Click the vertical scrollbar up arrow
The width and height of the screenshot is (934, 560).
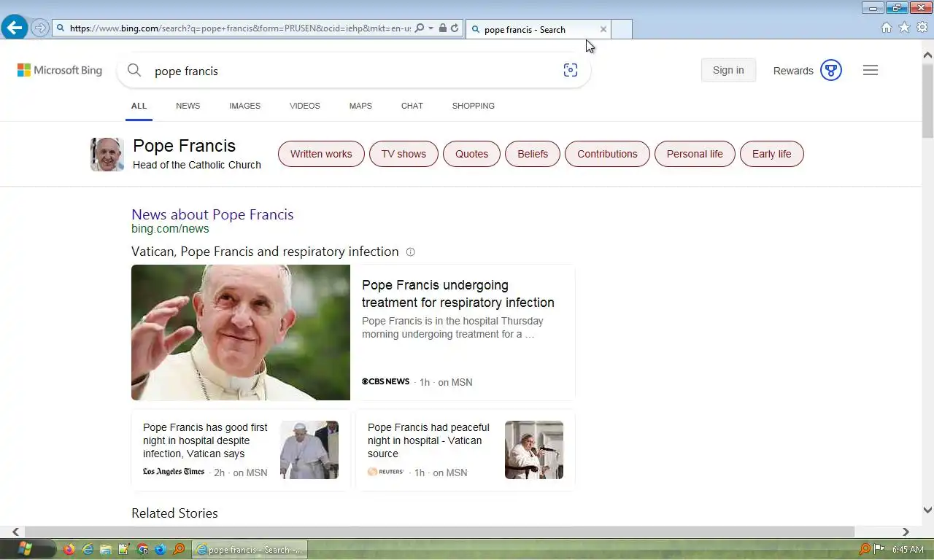927,55
